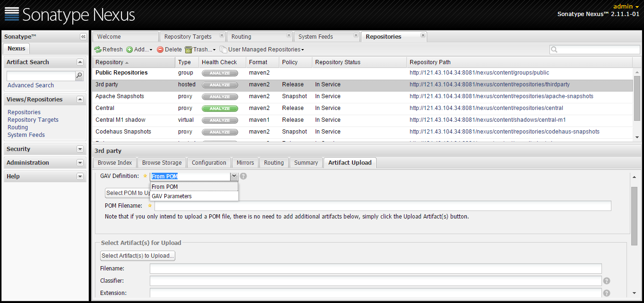The width and height of the screenshot is (644, 303).
Task: Click Analyze for Apache Snapshots
Action: coord(220,97)
